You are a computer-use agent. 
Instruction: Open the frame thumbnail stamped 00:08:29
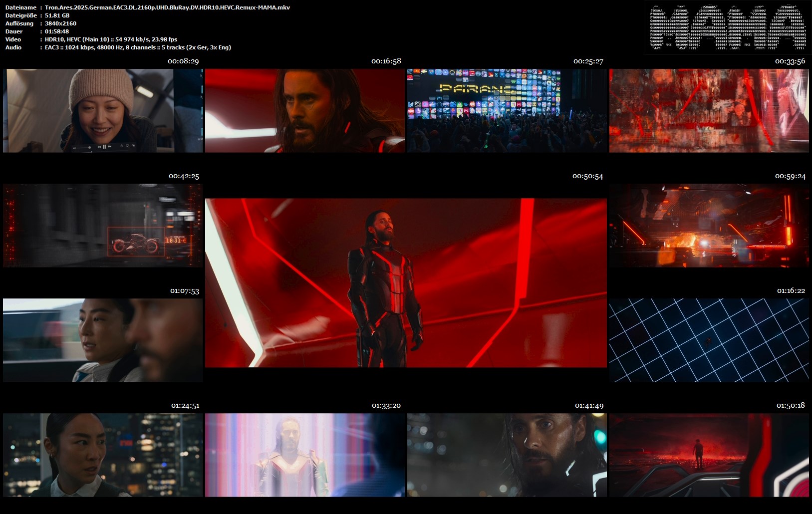(103, 111)
